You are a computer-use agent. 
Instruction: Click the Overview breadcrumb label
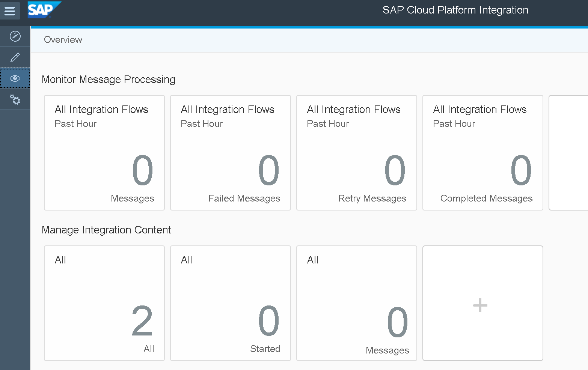pos(63,40)
